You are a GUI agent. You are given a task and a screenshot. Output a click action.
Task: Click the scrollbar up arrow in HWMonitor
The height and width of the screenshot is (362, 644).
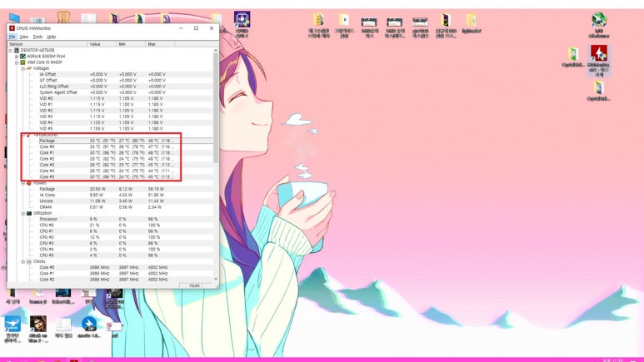(216, 50)
